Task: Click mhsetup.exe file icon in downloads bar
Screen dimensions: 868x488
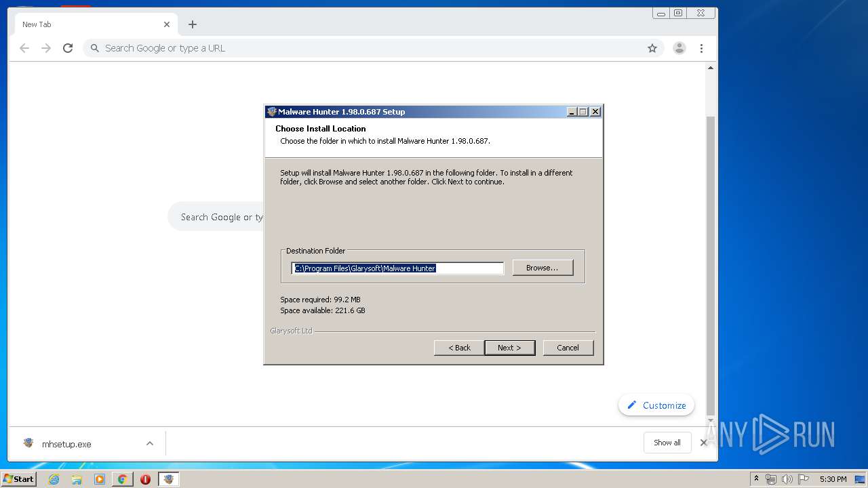Action: click(28, 443)
